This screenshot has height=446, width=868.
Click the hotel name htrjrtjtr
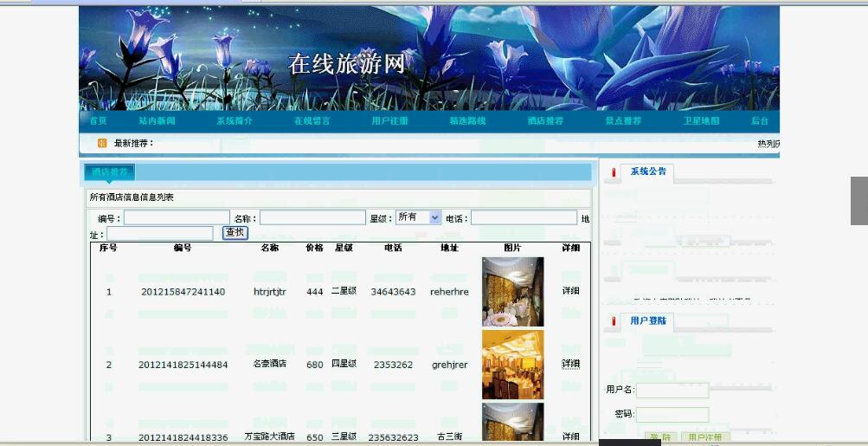click(x=270, y=292)
